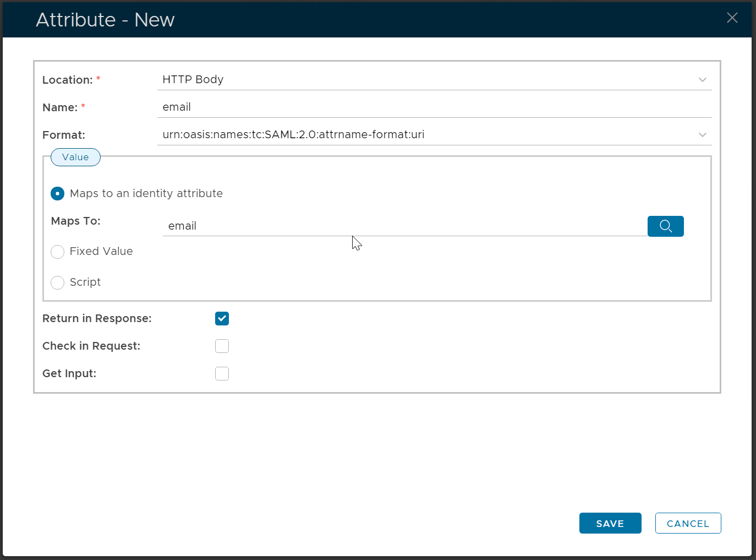Screen dimensions: 756x560
Task: Click the chevron arrow on Location field
Action: point(702,80)
